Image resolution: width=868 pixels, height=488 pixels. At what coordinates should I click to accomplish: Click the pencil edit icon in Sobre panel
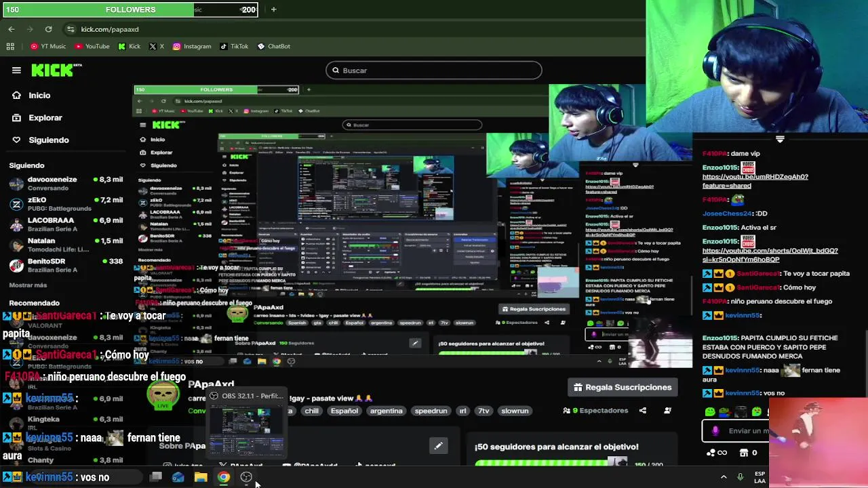pos(438,446)
